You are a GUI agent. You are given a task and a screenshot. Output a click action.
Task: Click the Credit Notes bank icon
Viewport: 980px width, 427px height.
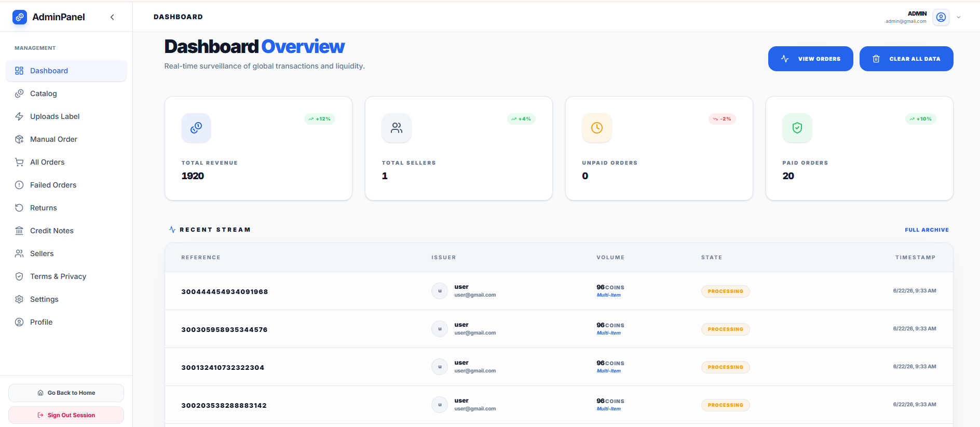click(19, 231)
